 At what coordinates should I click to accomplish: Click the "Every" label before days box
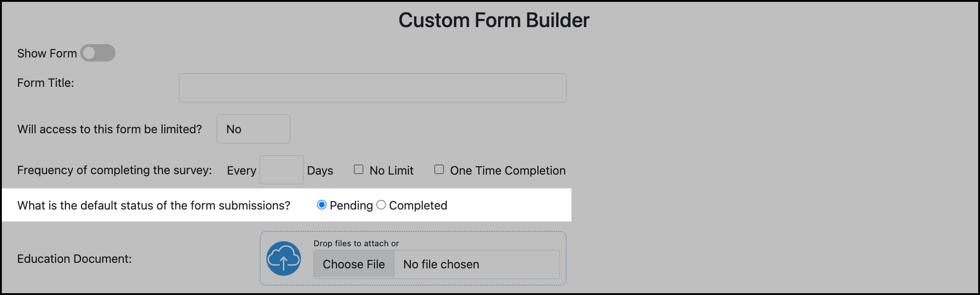click(241, 170)
